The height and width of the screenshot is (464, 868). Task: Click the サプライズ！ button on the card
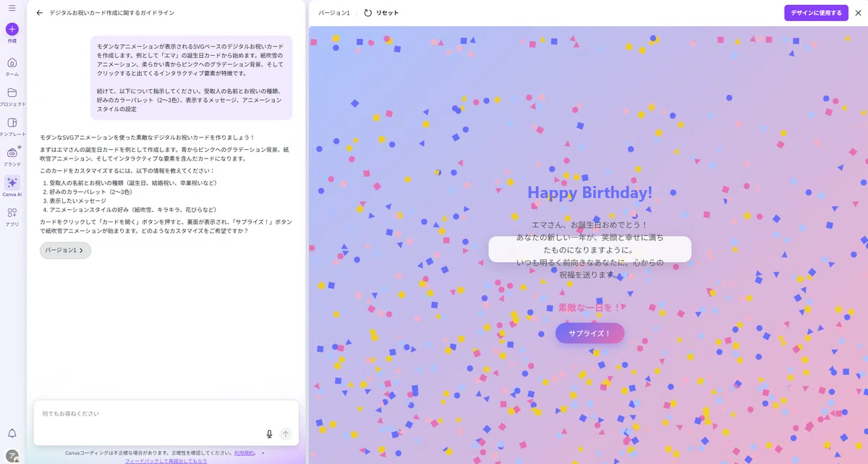(590, 334)
